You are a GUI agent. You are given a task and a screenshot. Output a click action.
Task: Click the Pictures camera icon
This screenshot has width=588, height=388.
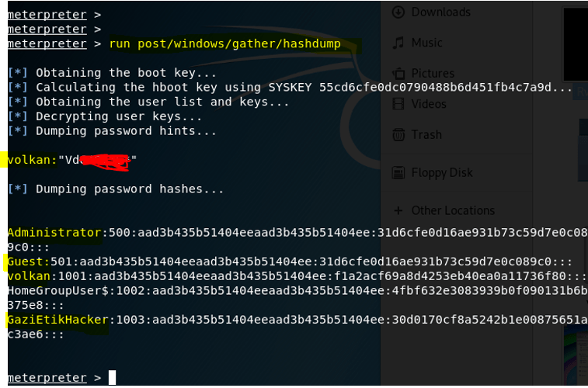click(x=398, y=74)
